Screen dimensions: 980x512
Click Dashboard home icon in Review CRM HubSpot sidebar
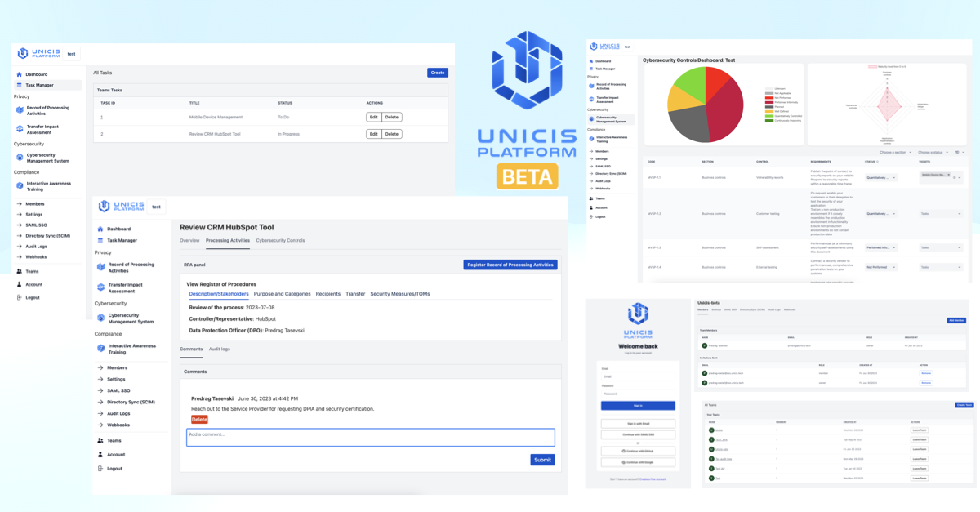point(100,229)
